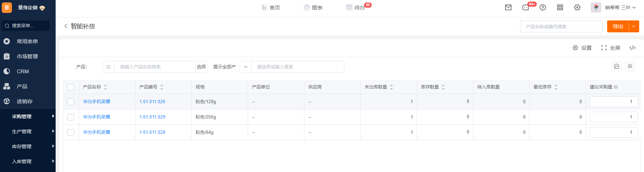Go to the 首页 tab
644x172 pixels.
(271, 7)
